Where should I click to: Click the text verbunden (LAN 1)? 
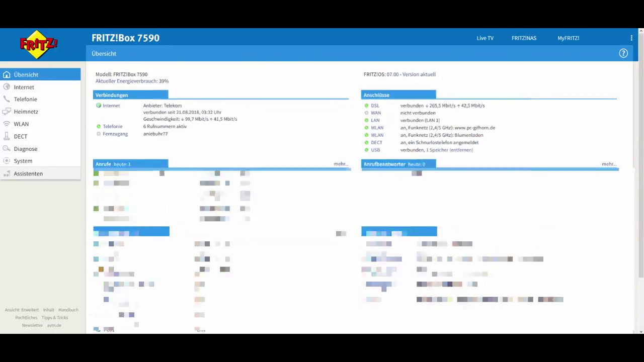(x=420, y=120)
